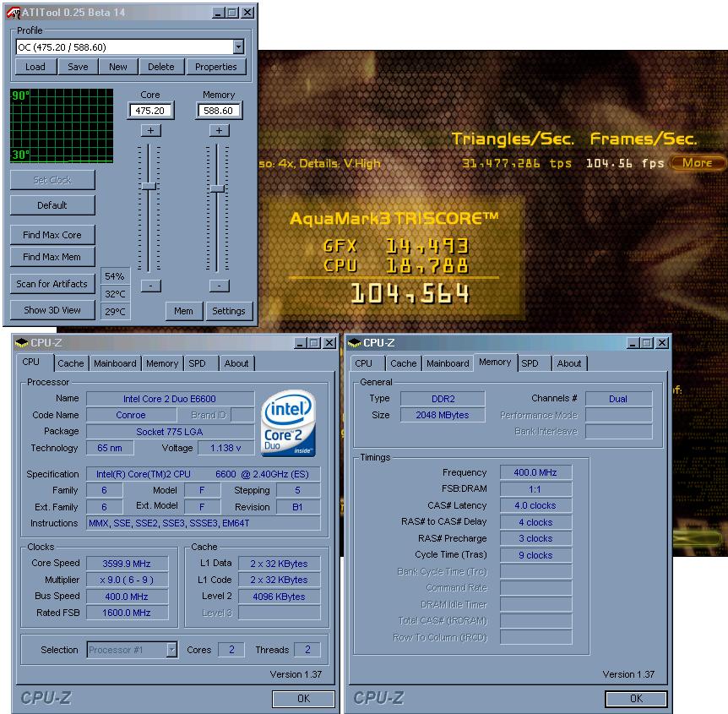Click Show 3D View button

coord(52,310)
